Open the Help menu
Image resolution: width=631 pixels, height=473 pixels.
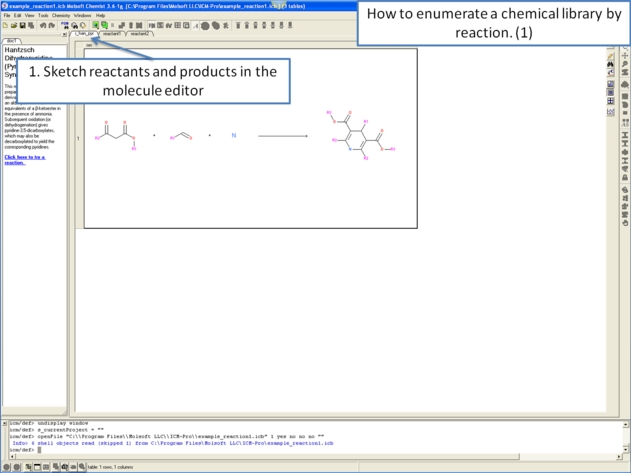coord(101,15)
